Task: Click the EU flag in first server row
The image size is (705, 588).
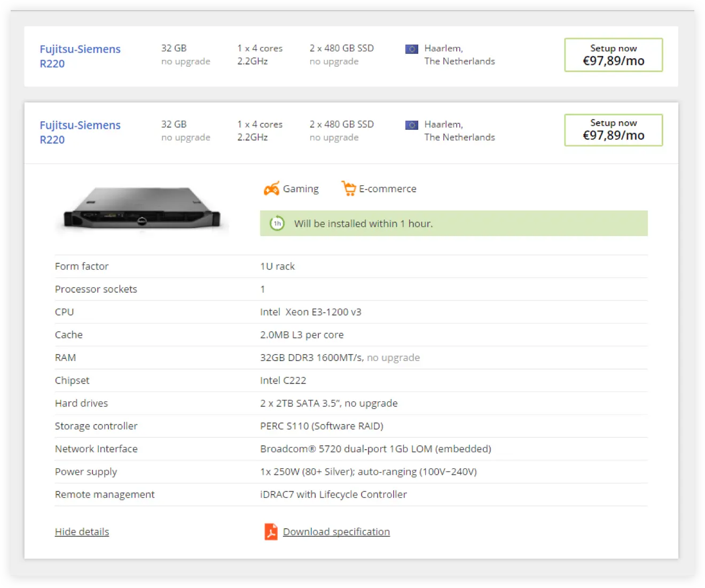Action: (x=411, y=49)
